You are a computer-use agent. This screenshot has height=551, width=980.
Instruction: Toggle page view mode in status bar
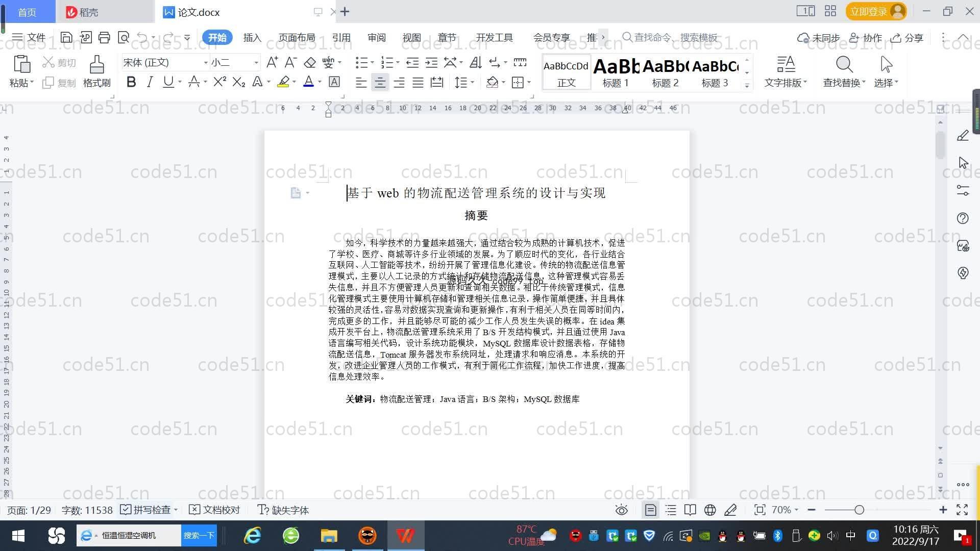tap(651, 510)
